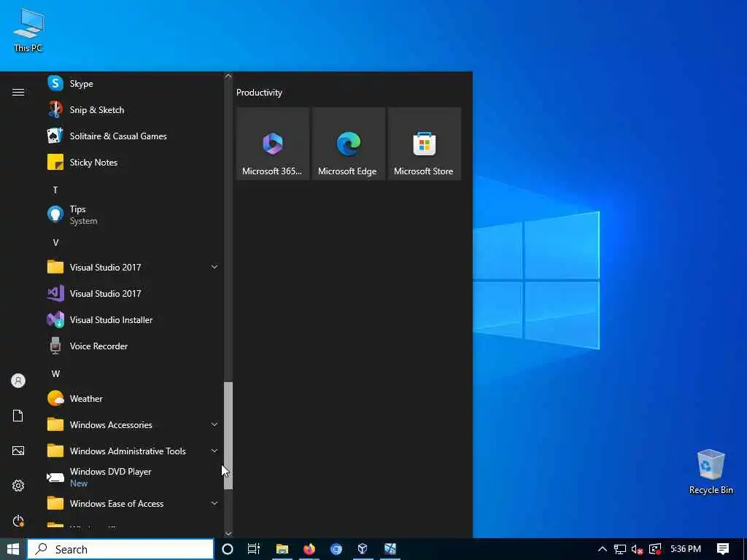Open Task View on taskbar
Screen dimensions: 747x560
pyautogui.click(x=254, y=549)
